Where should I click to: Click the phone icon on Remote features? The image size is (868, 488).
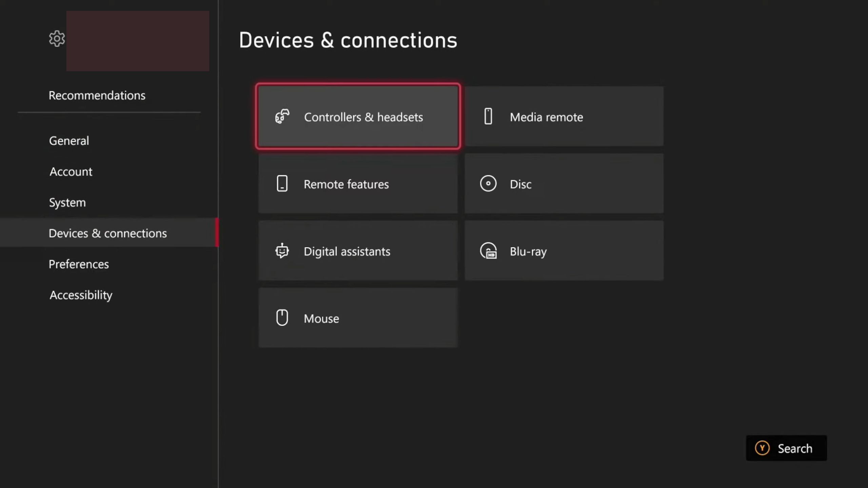point(282,183)
